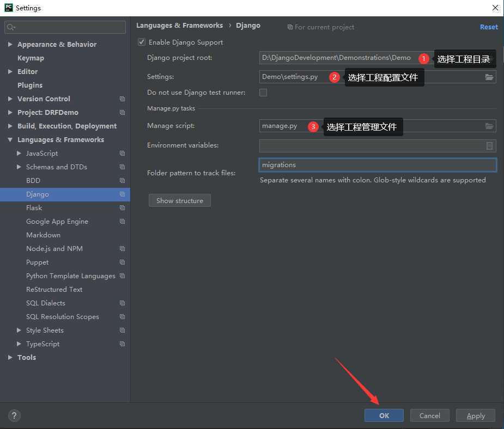Click the project-level icon next to Django
The width and height of the screenshot is (504, 429).
(x=122, y=194)
